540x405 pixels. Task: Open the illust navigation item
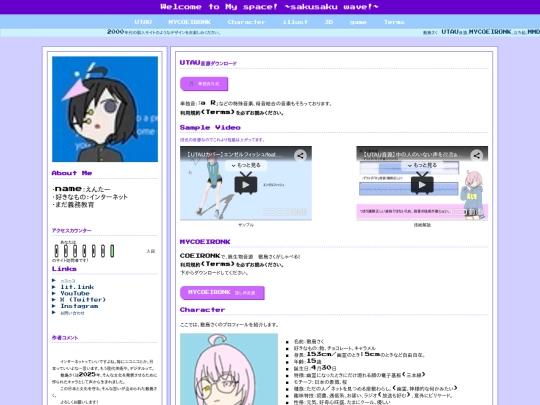click(x=295, y=22)
